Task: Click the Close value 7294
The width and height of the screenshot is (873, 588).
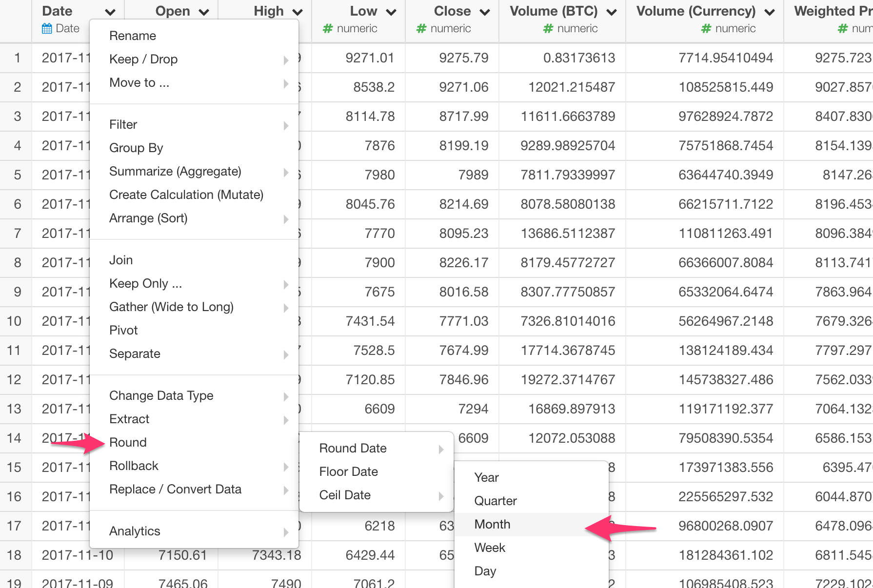Action: click(x=473, y=409)
